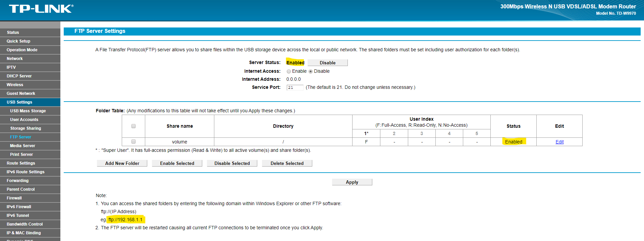Image resolution: width=644 pixels, height=241 pixels.
Task: Click the Enabled status of volume folder
Action: (514, 142)
